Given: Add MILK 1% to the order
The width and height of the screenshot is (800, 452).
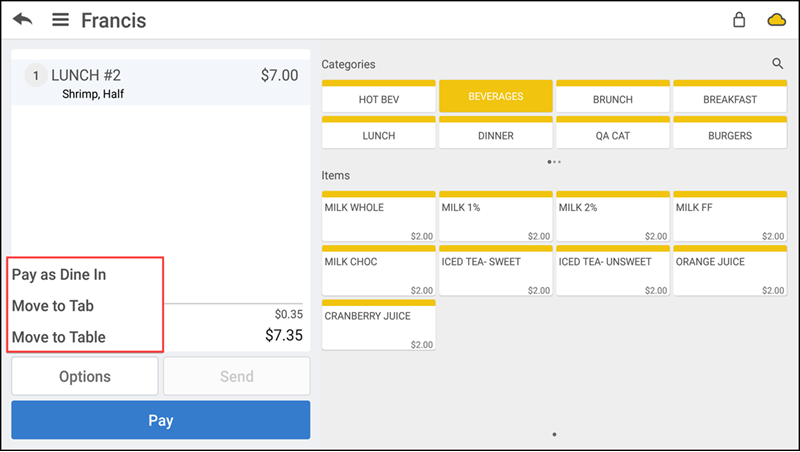Looking at the screenshot, I should point(496,216).
